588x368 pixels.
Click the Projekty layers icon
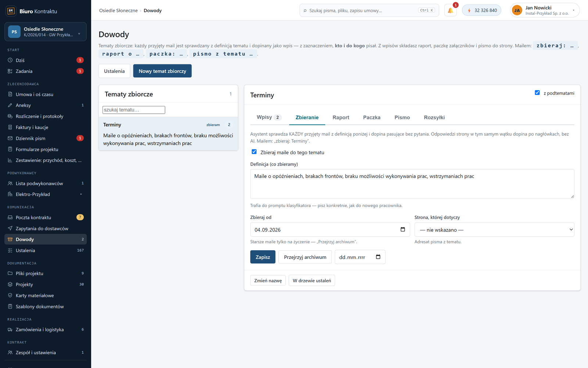tap(10, 284)
